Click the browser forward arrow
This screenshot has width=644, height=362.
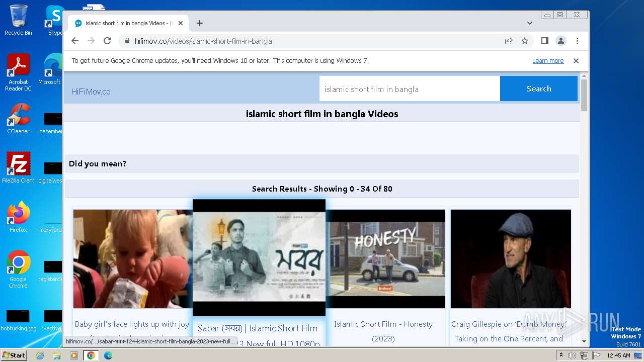point(91,41)
